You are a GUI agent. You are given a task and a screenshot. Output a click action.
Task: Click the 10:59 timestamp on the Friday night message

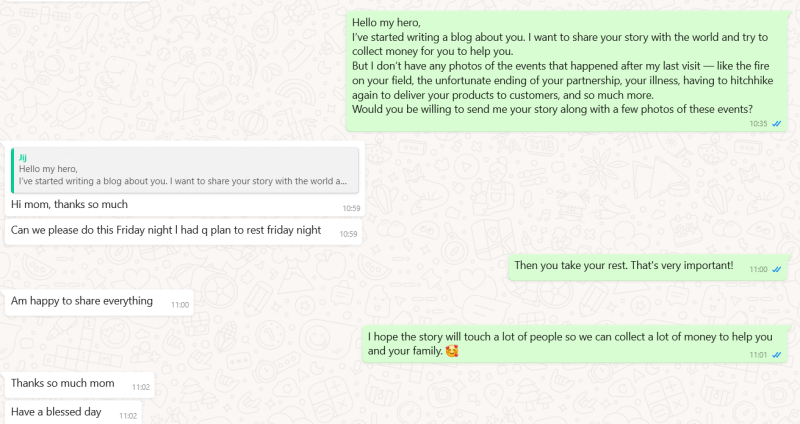tap(348, 234)
